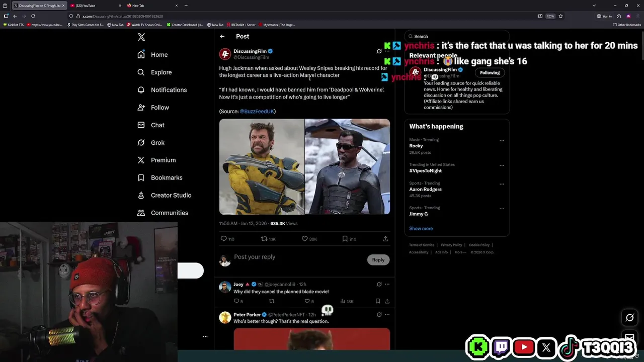View analytics on Joey's comment
The image size is (644, 362).
(347, 301)
